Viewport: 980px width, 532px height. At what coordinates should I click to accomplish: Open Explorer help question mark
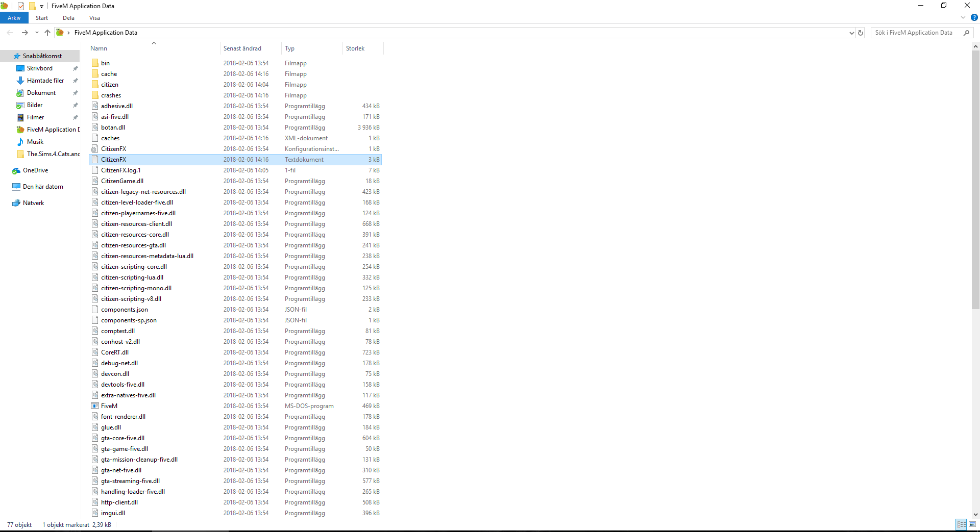tap(974, 18)
